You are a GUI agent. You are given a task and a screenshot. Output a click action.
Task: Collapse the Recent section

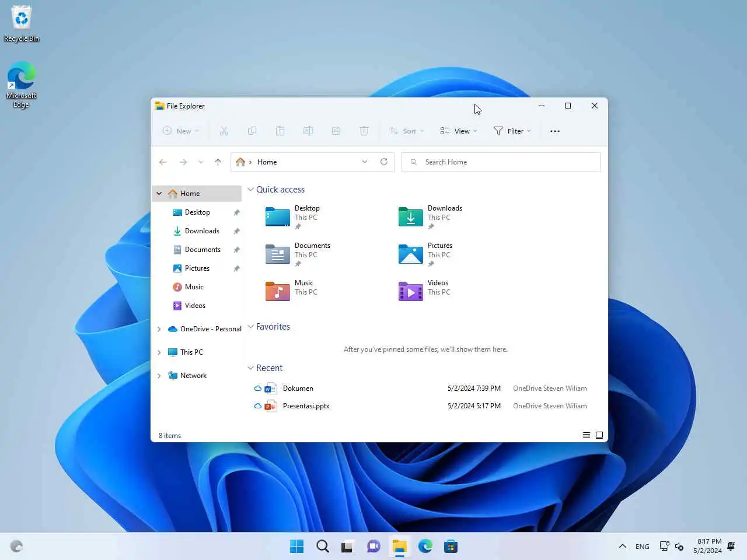(x=250, y=368)
